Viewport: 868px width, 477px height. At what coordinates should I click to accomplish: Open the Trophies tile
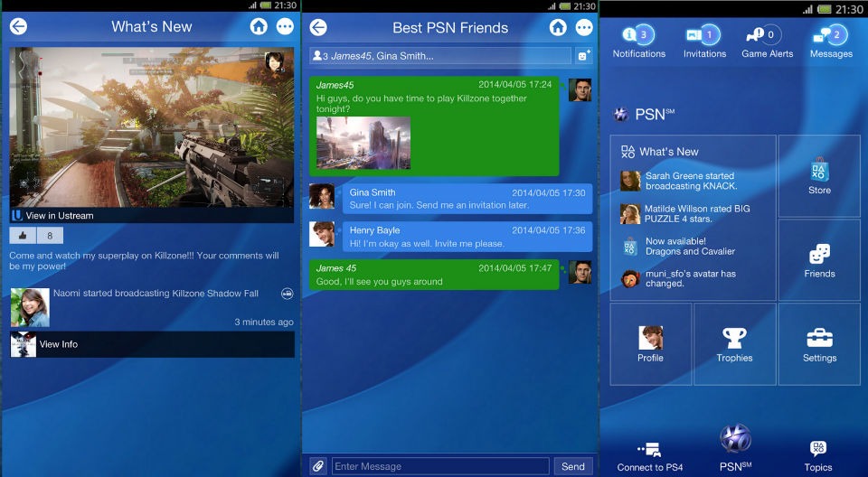click(734, 344)
